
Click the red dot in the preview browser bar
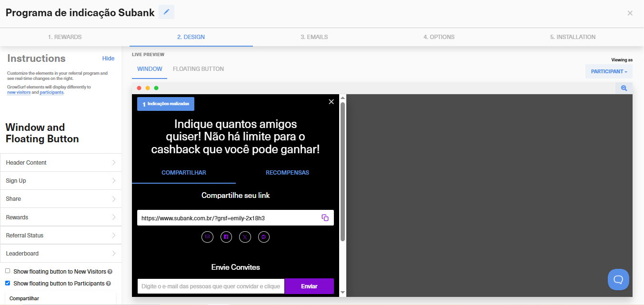(139, 88)
